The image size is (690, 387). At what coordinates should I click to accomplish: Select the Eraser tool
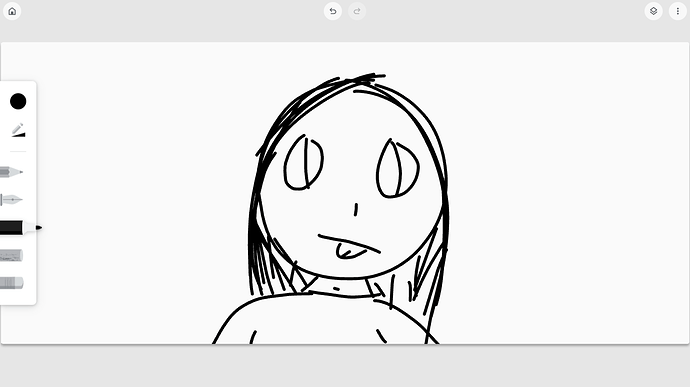[x=11, y=283]
